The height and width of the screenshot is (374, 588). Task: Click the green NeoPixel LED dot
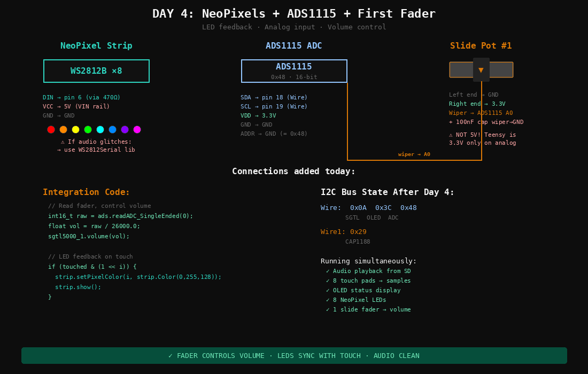click(88, 130)
